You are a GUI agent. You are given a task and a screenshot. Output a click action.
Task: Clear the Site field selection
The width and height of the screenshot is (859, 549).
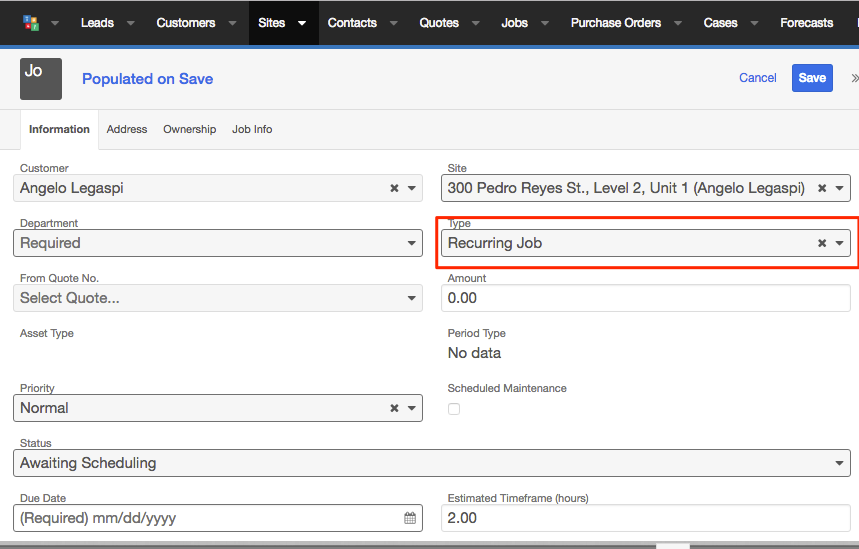(x=822, y=188)
